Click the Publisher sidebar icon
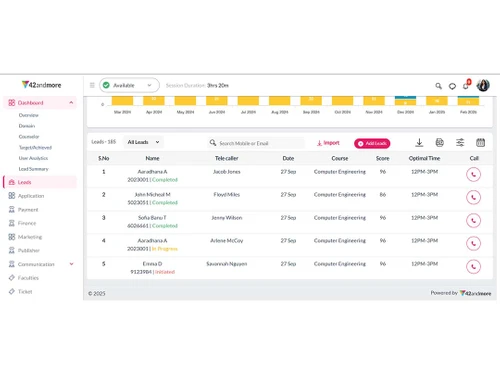Image resolution: width=500 pixels, height=375 pixels. click(12, 250)
